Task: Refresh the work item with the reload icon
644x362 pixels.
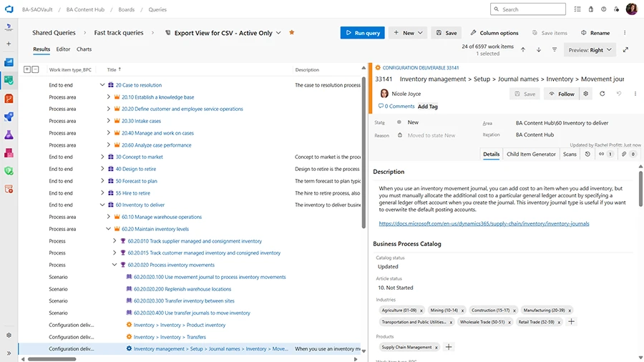Action: 602,94
